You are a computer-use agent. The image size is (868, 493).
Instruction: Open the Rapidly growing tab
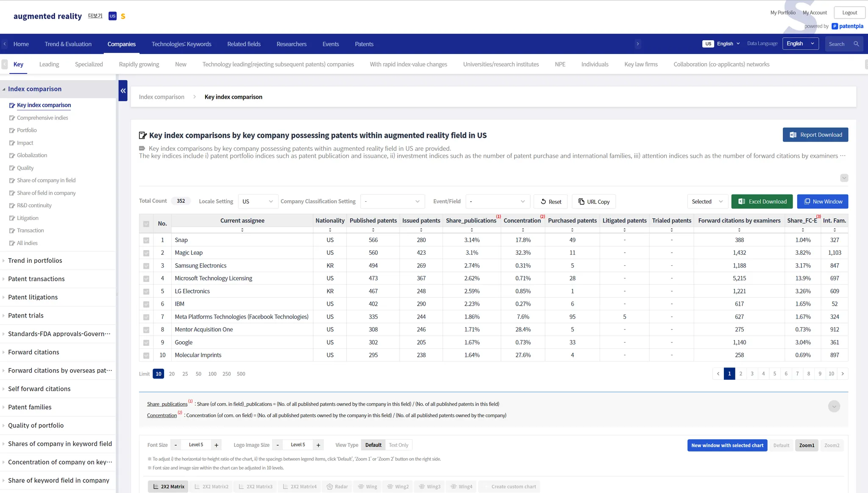[139, 64]
